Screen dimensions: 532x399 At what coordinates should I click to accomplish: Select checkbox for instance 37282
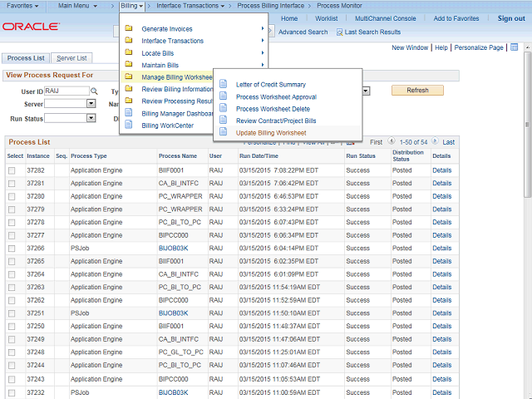(x=12, y=170)
